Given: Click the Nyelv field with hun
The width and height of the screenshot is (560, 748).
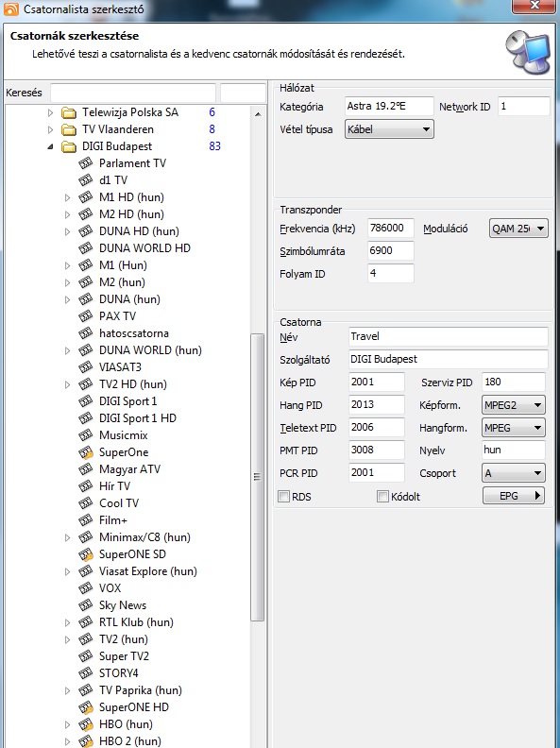Looking at the screenshot, I should pyautogui.click(x=513, y=450).
